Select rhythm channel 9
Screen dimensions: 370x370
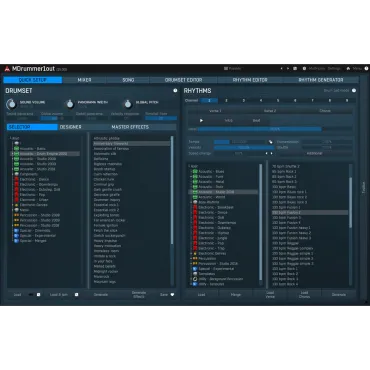[347, 100]
